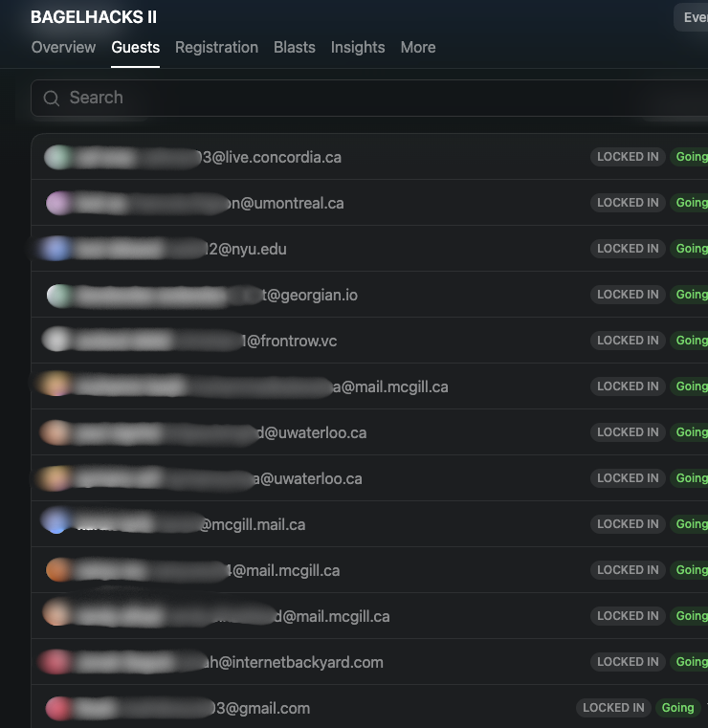Click avatar of georgian.io guest
The image size is (708, 728).
pyautogui.click(x=59, y=296)
